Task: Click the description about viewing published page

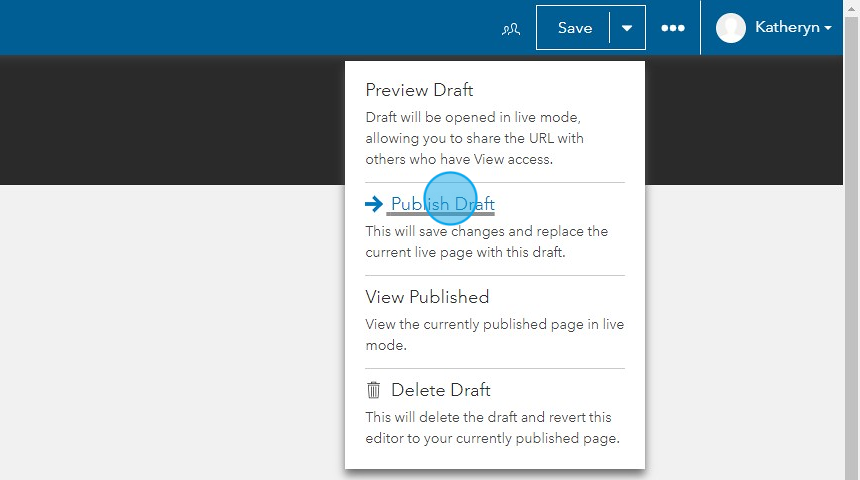Action: coord(494,335)
